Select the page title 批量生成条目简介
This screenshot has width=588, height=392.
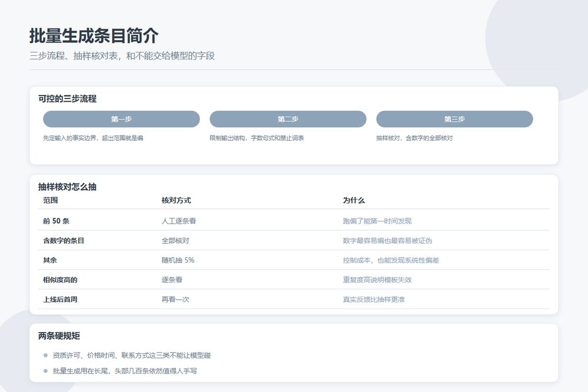tap(93, 36)
